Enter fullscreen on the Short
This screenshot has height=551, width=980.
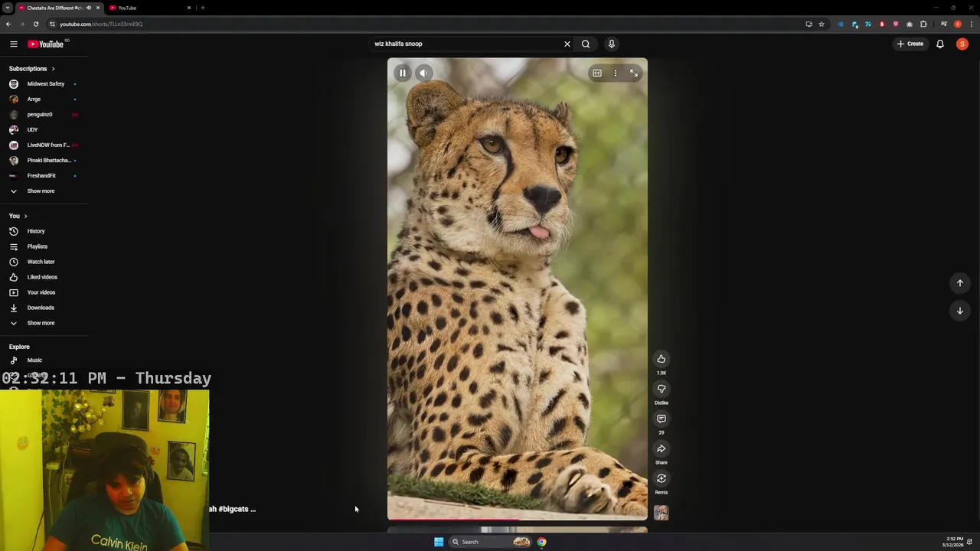click(634, 73)
